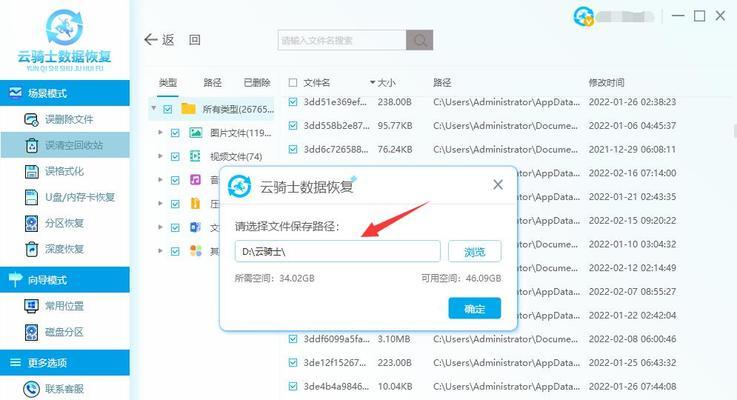
Task: Collapse the 场景模式 section header
Action: 65,93
